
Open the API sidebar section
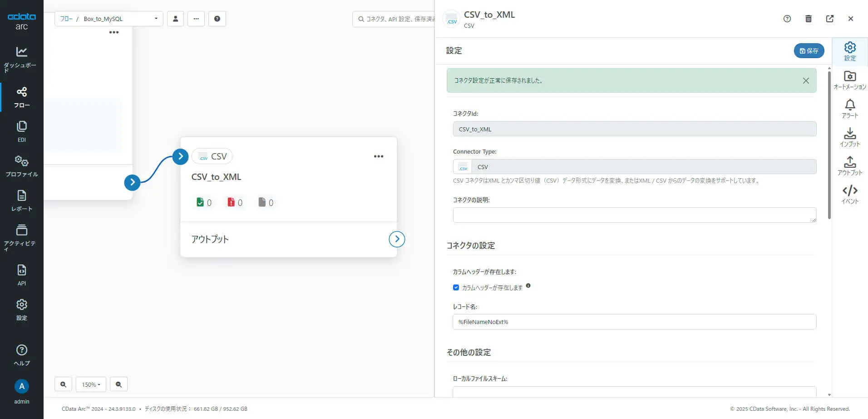pyautogui.click(x=21, y=275)
